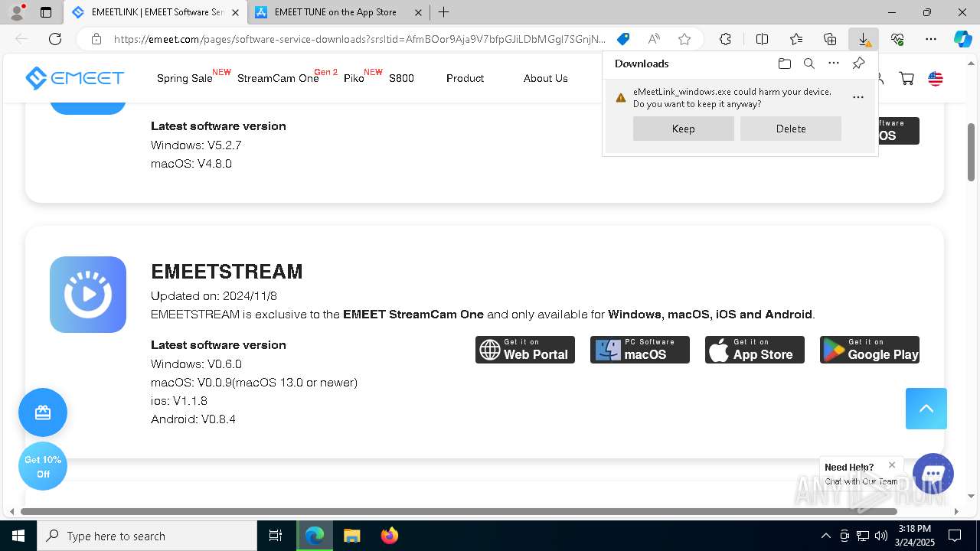Claim Get 10% Off floating button

click(x=43, y=466)
